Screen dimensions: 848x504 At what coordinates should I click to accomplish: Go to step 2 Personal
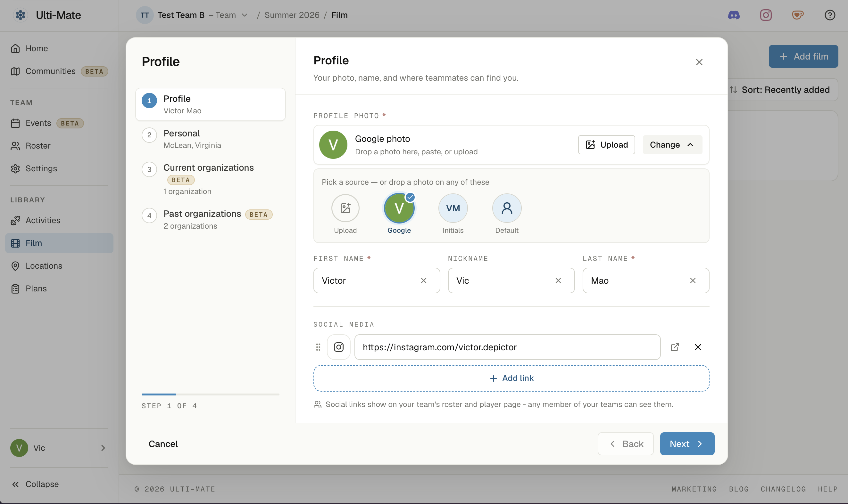pos(210,139)
